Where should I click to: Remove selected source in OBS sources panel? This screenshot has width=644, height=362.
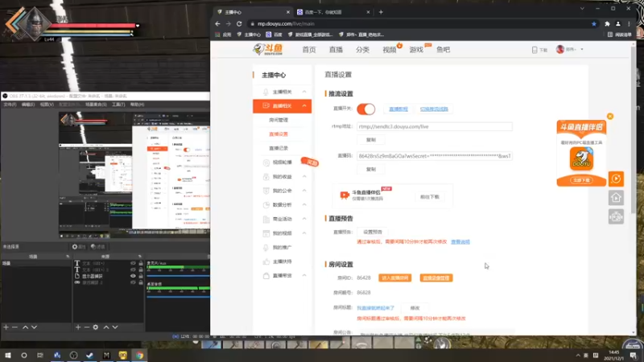pos(87,327)
